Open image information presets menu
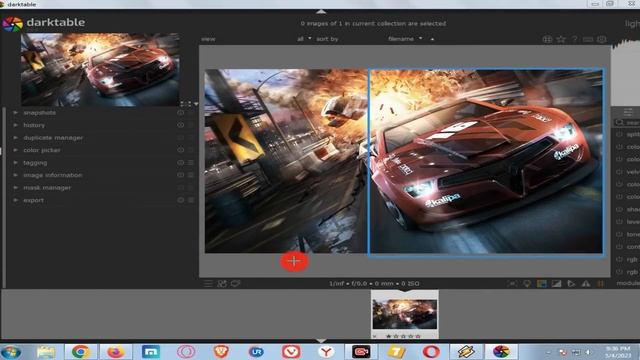Screen dimensions: 640x360 (x=191, y=175)
